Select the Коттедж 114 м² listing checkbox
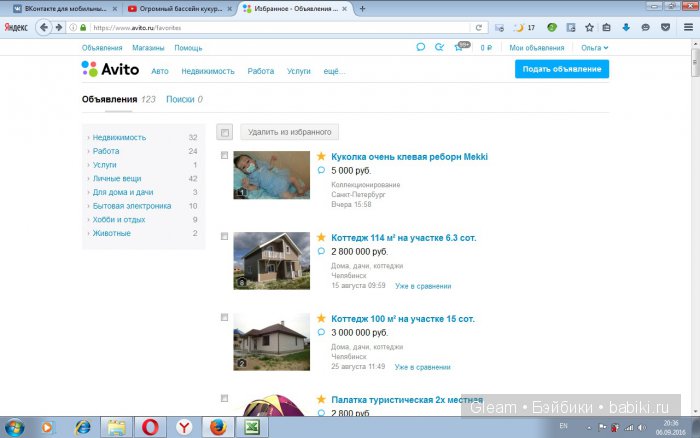700x438 pixels. point(225,237)
